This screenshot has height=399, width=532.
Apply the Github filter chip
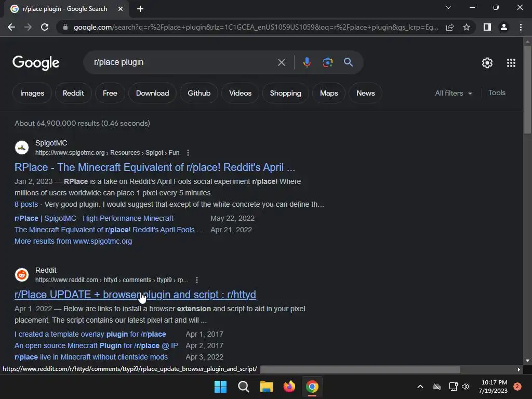199,94
